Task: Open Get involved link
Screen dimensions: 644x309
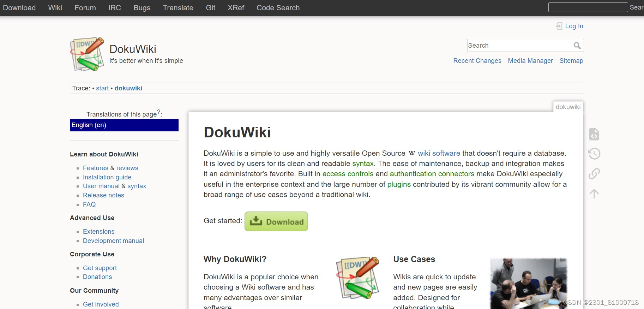Action: click(101, 304)
